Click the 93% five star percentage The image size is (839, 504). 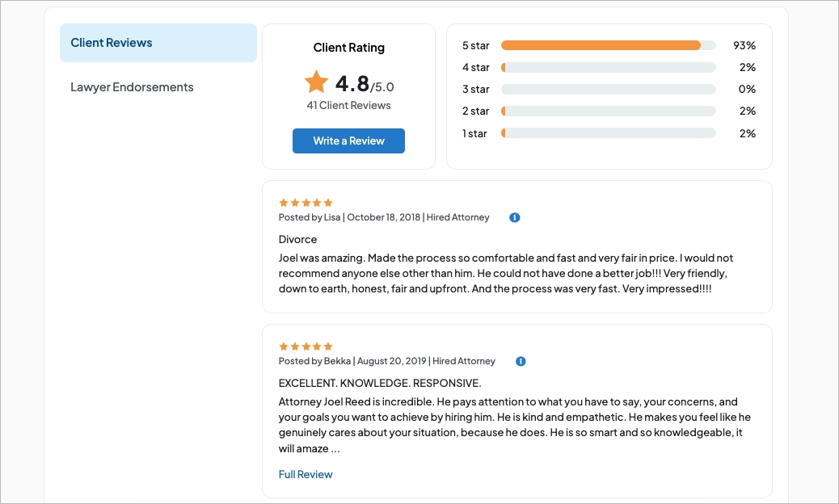pyautogui.click(x=744, y=45)
